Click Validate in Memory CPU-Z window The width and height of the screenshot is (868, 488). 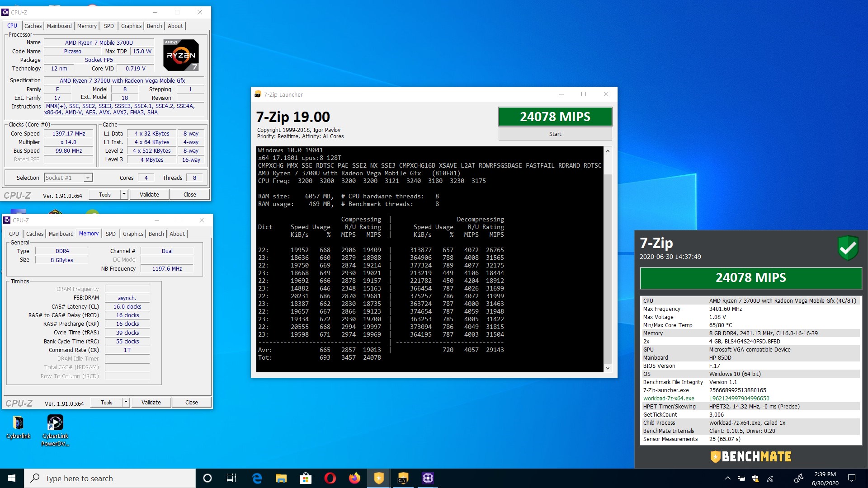pos(151,402)
